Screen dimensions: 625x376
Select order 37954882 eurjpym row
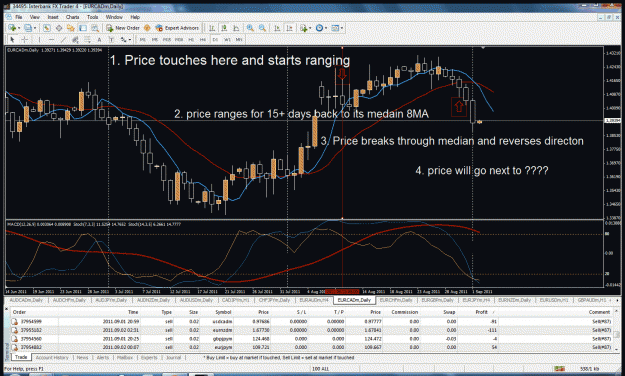coord(311,347)
